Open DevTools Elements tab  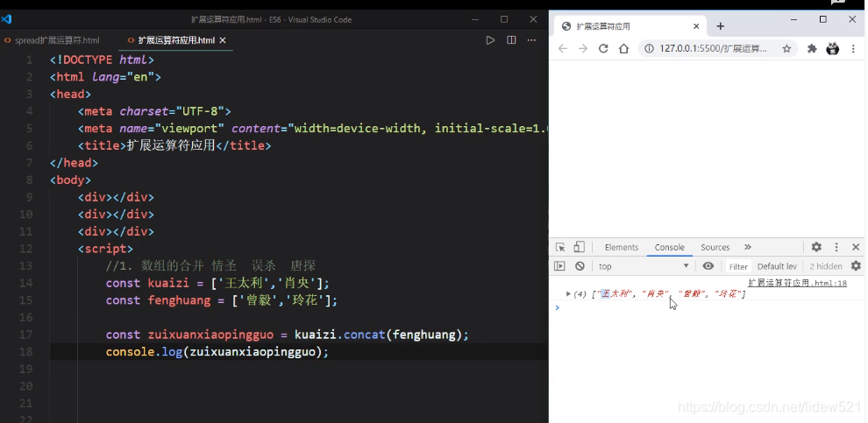pos(621,247)
